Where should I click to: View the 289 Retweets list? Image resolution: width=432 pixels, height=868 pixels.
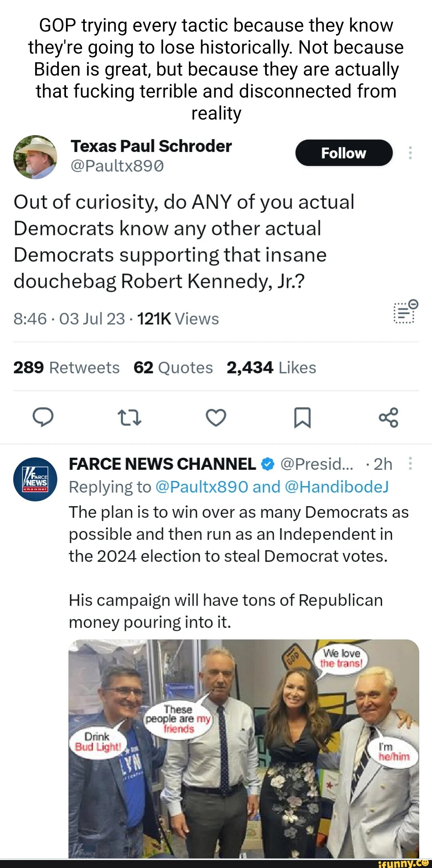coord(66,367)
